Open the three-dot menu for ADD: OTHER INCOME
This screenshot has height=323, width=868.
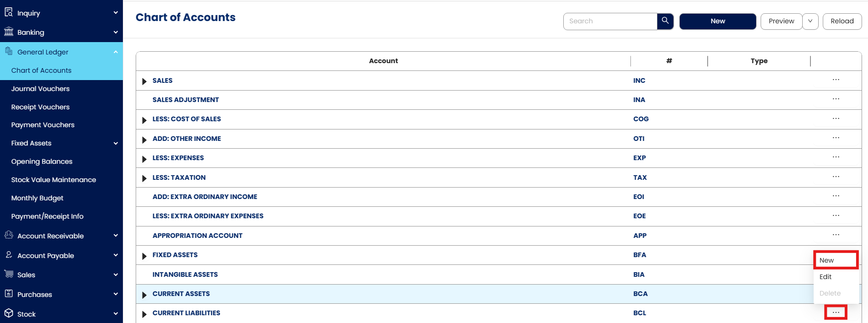pyautogui.click(x=836, y=138)
